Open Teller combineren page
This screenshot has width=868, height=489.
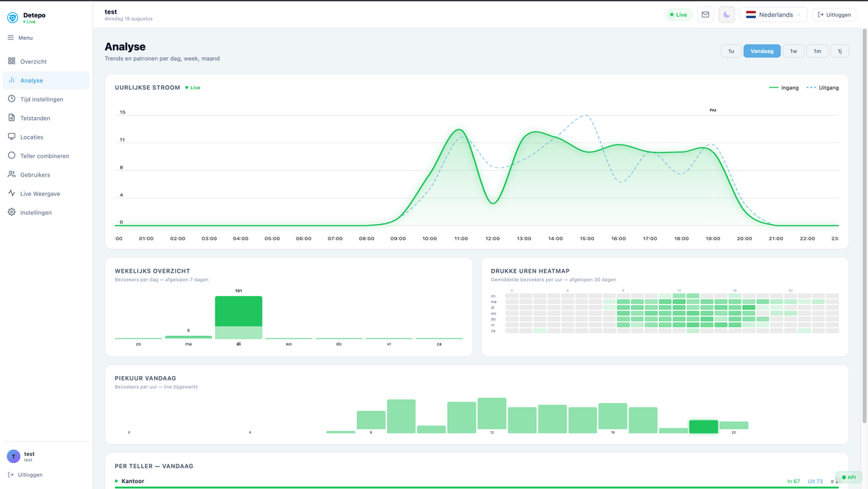46,156
